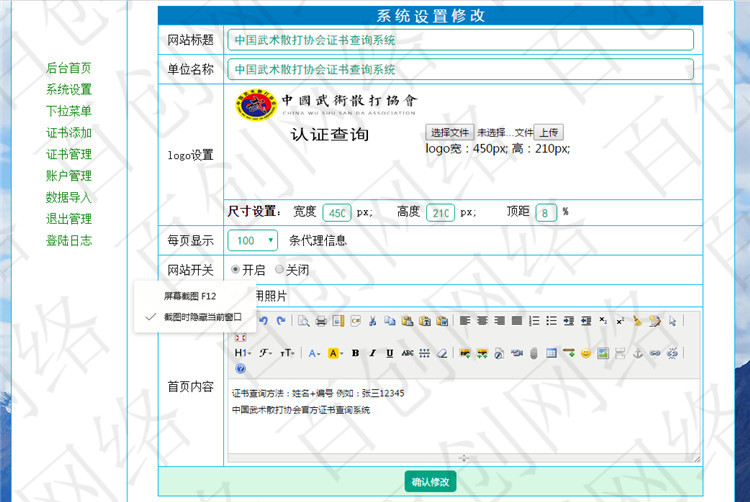This screenshot has width=750, height=502.
Task: Click the yellow text highlight color swatch
Action: (x=335, y=353)
